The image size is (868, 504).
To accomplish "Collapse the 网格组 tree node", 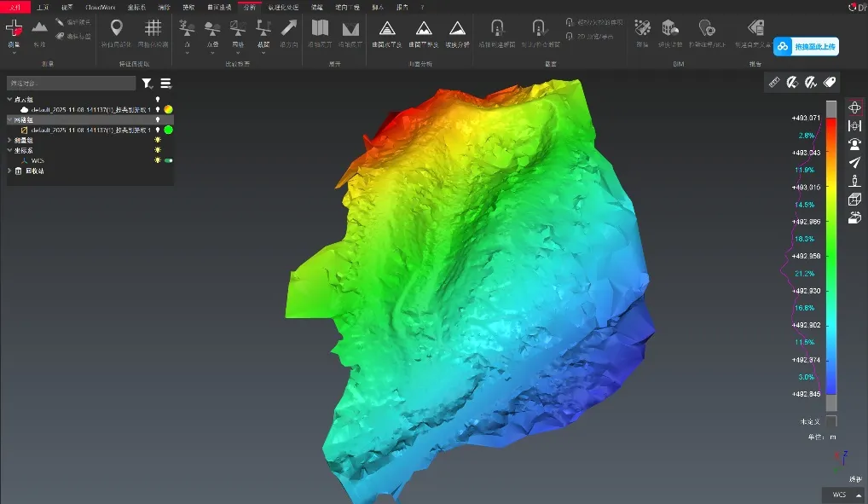I will [9, 119].
